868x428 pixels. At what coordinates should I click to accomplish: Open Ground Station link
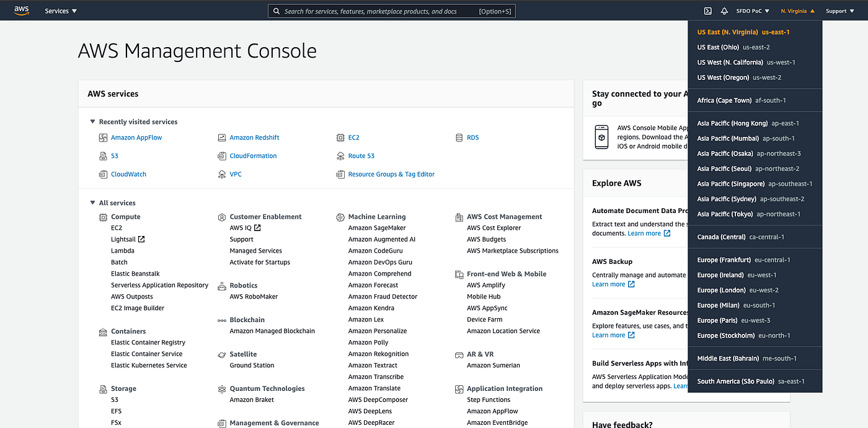(x=252, y=365)
